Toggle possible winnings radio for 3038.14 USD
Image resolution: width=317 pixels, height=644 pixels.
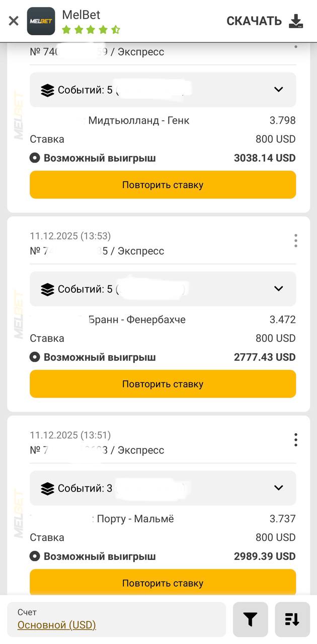(x=35, y=158)
